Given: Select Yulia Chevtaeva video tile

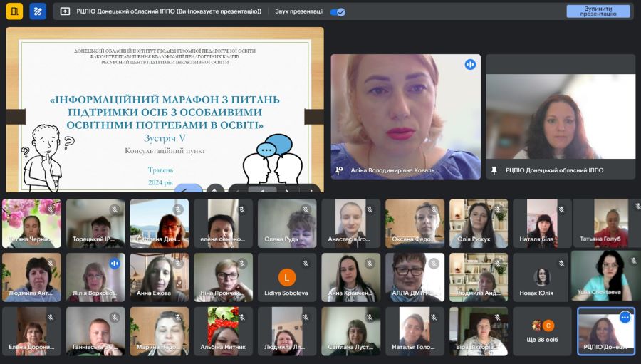Looking at the screenshot, I should pyautogui.click(x=606, y=277).
